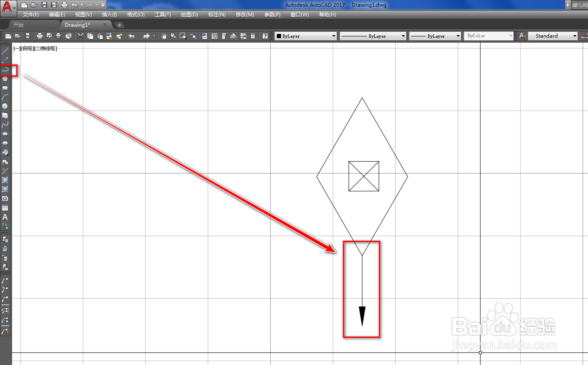Expand the linetype ByLayer dropdown
Screen dimensions: 588x365
point(403,36)
